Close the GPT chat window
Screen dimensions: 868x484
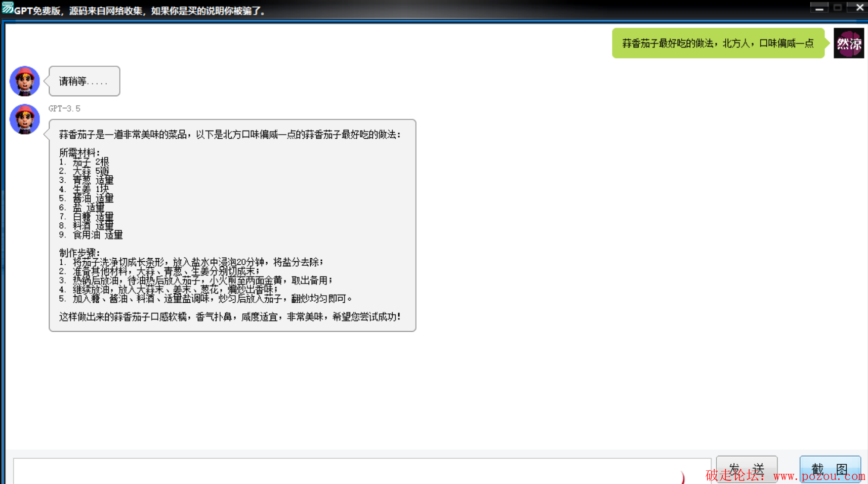[859, 8]
